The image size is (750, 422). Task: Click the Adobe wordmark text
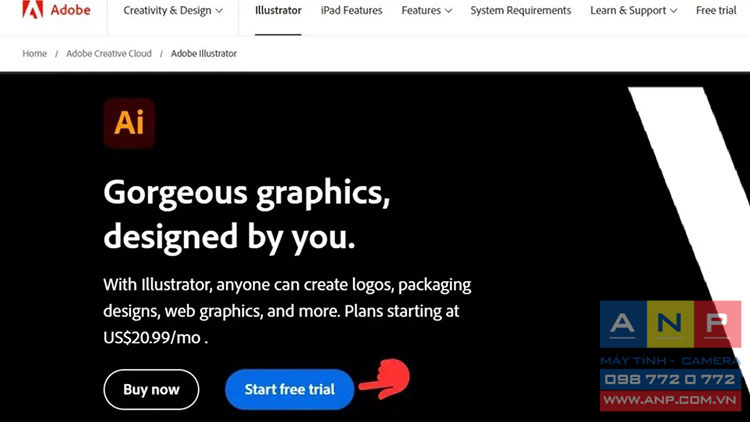point(71,10)
